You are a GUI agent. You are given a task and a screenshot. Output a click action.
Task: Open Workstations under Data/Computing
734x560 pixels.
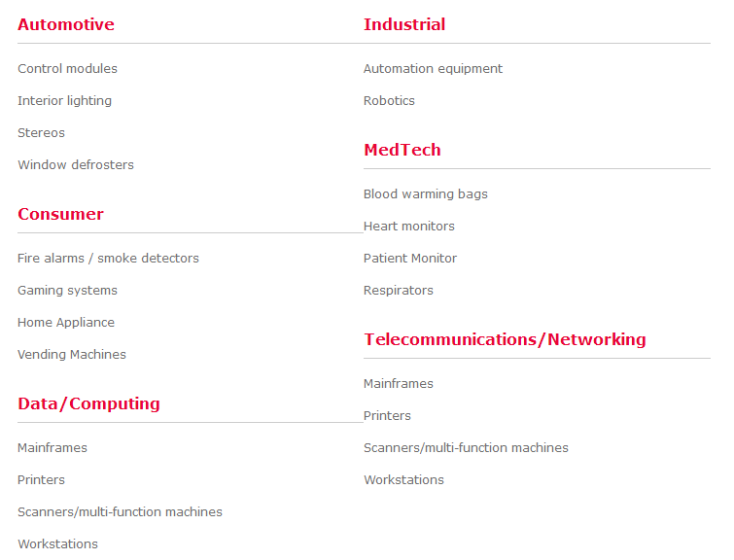click(x=57, y=544)
